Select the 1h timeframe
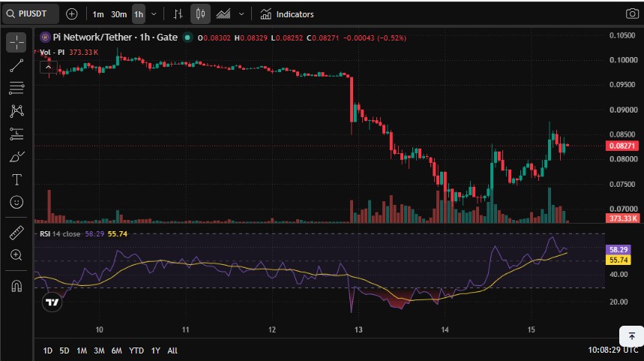 (x=139, y=14)
